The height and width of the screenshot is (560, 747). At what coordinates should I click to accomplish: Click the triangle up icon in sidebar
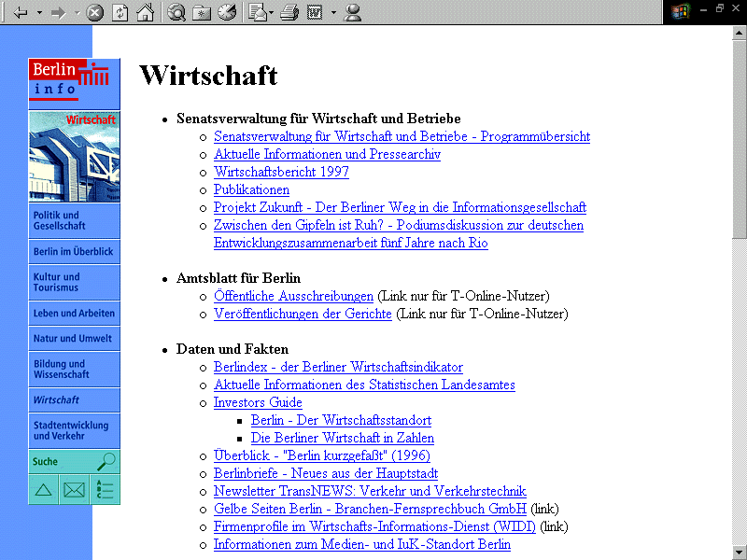coord(43,489)
